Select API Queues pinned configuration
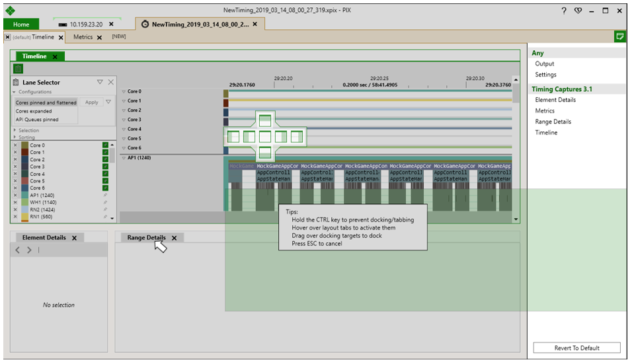Screen dimensions: 632x364 click(37, 120)
